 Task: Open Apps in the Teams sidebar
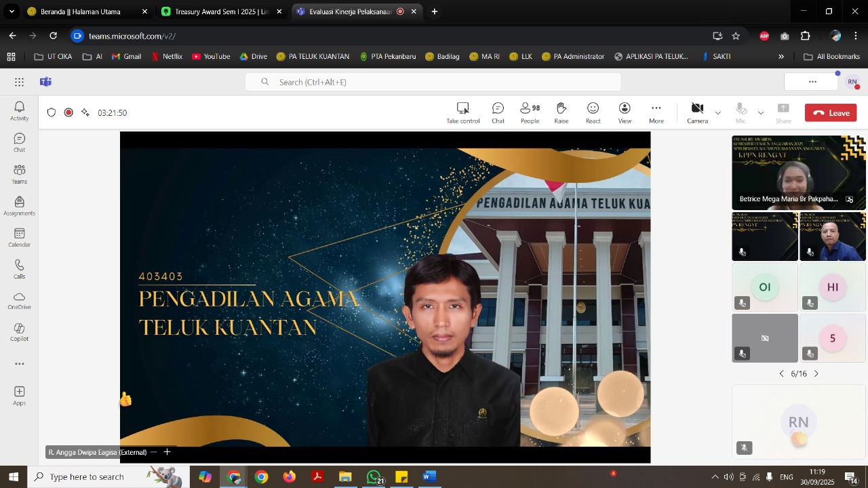pyautogui.click(x=19, y=396)
